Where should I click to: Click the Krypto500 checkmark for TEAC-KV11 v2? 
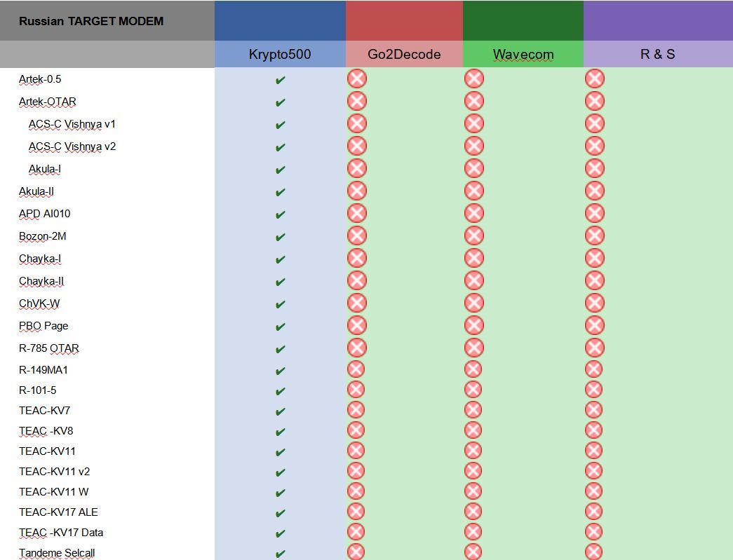click(280, 472)
